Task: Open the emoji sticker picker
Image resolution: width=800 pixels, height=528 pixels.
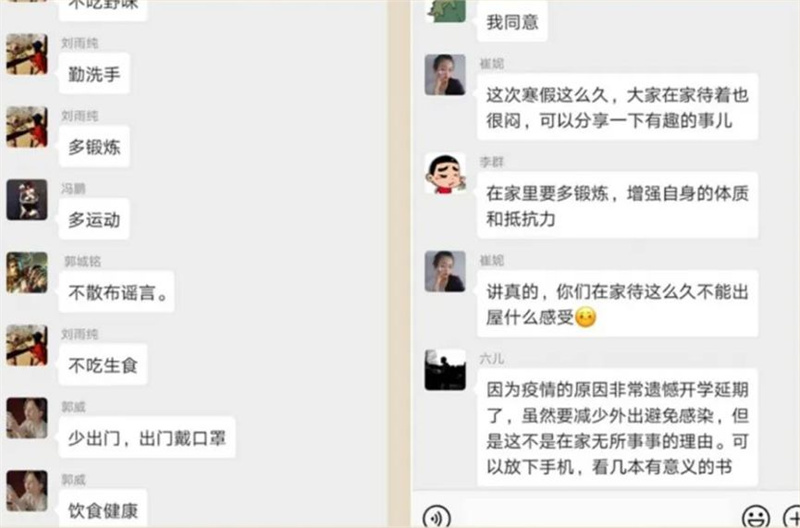Action: 756,516
